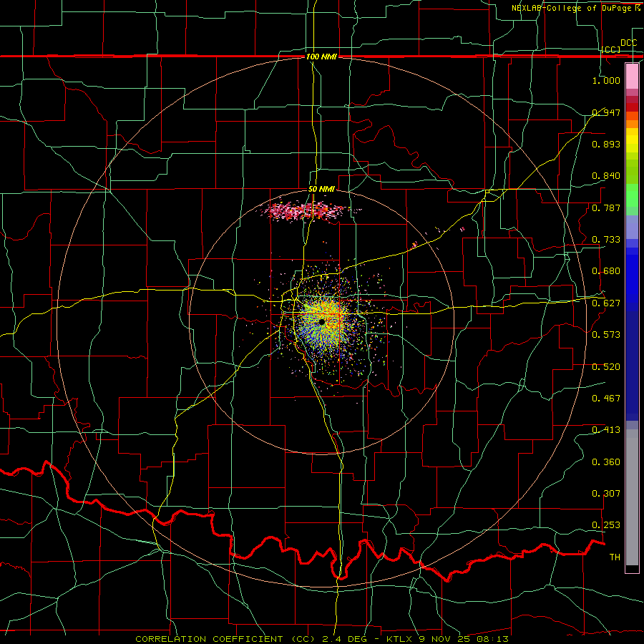This screenshot has height=644, width=644.
Task: Pick the red color bar segment
Action: [x=632, y=107]
